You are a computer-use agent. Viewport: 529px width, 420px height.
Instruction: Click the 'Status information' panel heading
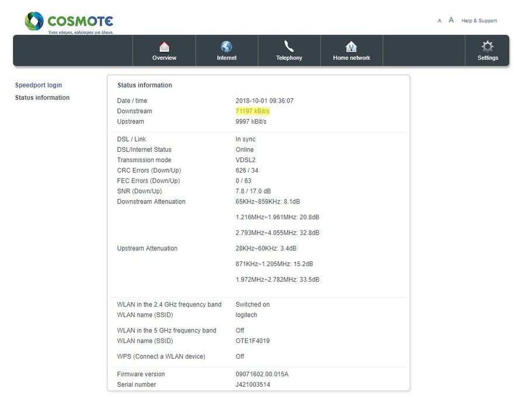pyautogui.click(x=145, y=85)
